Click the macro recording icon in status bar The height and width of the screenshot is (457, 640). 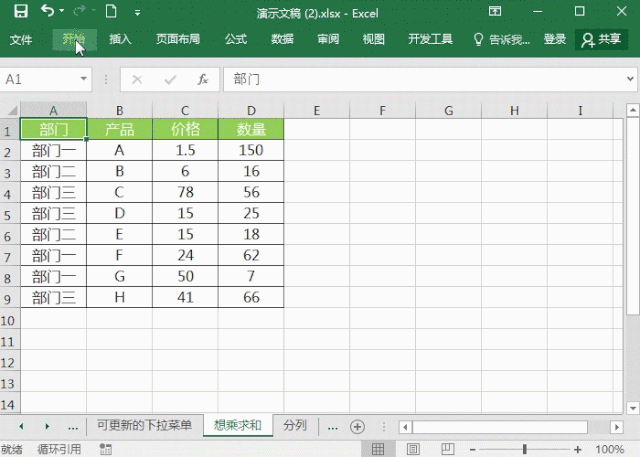(106, 449)
